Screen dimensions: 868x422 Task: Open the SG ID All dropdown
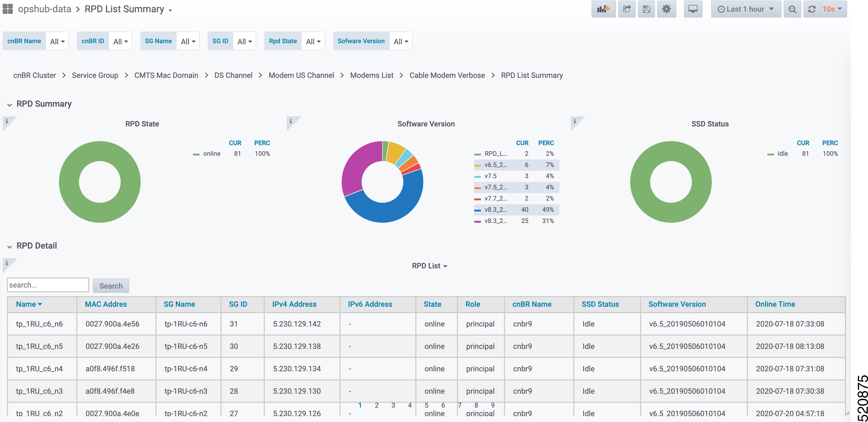pyautogui.click(x=245, y=41)
